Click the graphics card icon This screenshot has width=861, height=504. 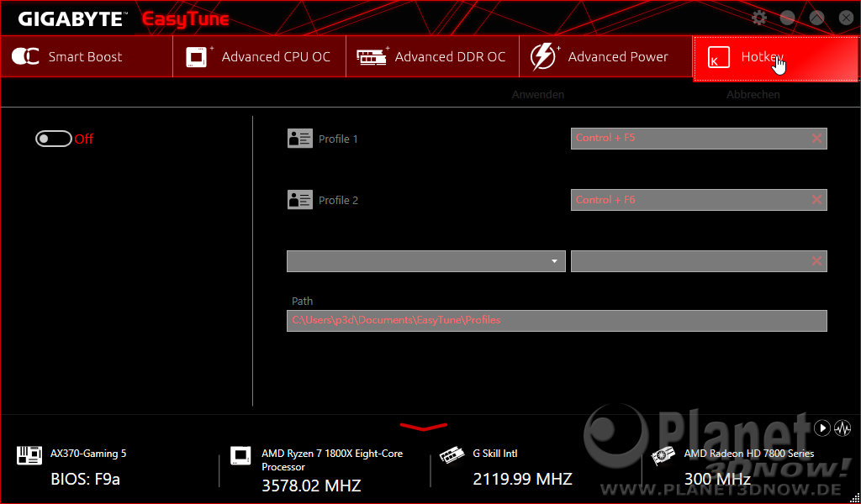pyautogui.click(x=663, y=456)
